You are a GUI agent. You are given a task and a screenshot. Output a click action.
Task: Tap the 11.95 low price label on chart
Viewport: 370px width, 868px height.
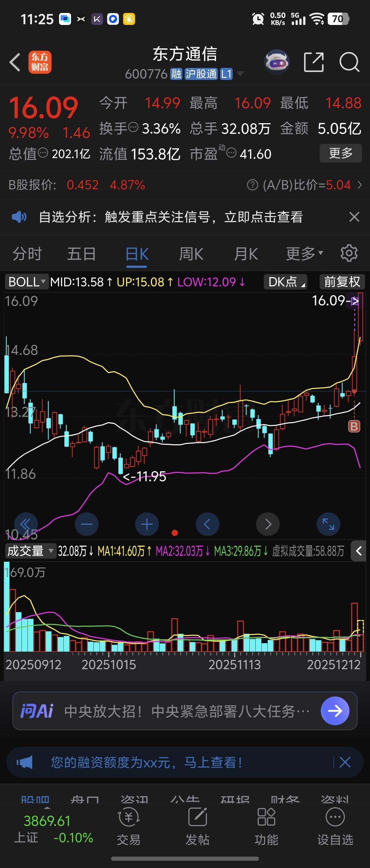[144, 476]
